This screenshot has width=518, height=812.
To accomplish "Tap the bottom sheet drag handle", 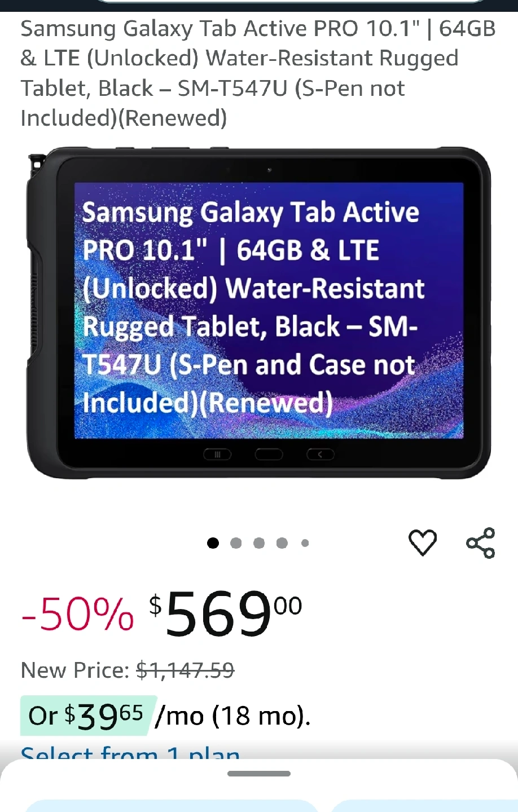I will click(x=259, y=774).
